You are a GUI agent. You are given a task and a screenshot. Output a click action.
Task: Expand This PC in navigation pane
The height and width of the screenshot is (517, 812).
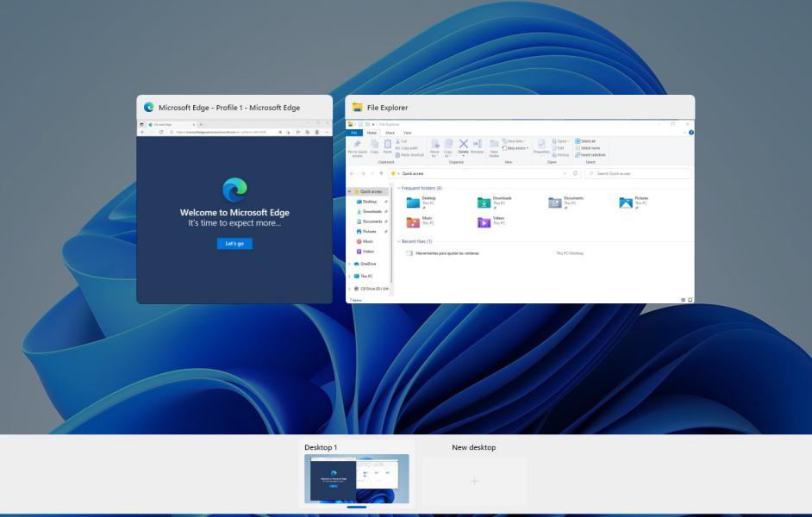[x=349, y=276]
